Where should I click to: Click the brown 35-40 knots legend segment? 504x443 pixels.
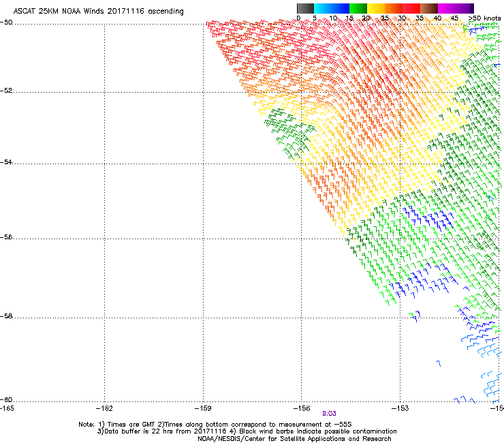click(x=429, y=8)
